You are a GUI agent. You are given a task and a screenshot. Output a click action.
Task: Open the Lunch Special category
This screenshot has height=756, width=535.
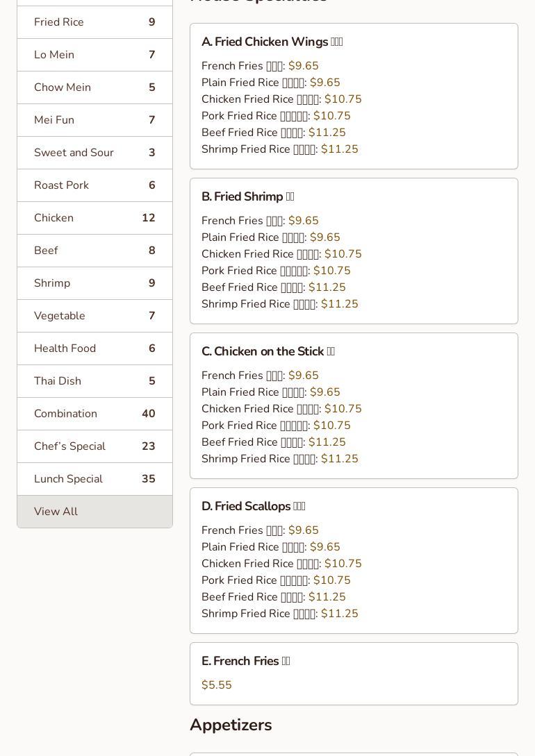coord(94,479)
